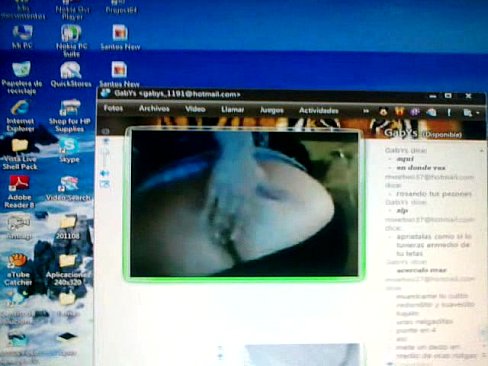Open Adobe Reader 8 shortcut

pos(19,192)
